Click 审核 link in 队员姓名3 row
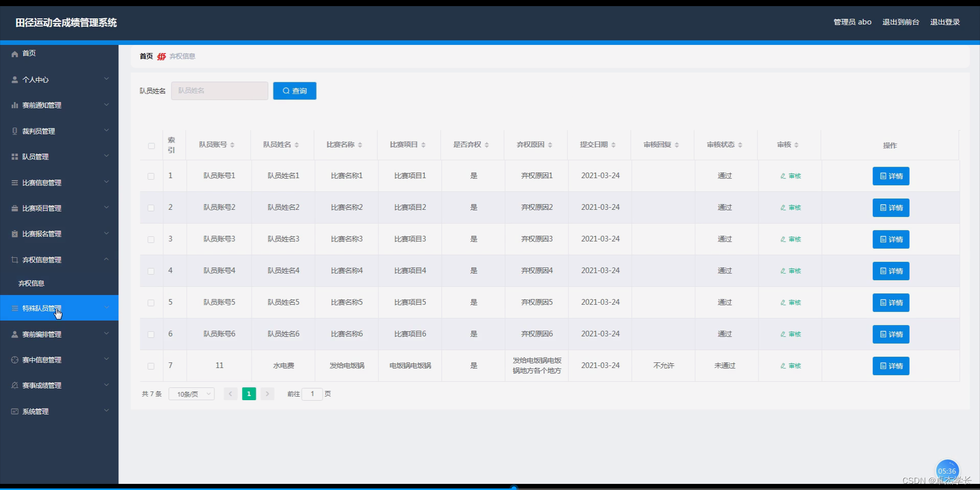Screen dimensions: 980x490 tap(791, 239)
